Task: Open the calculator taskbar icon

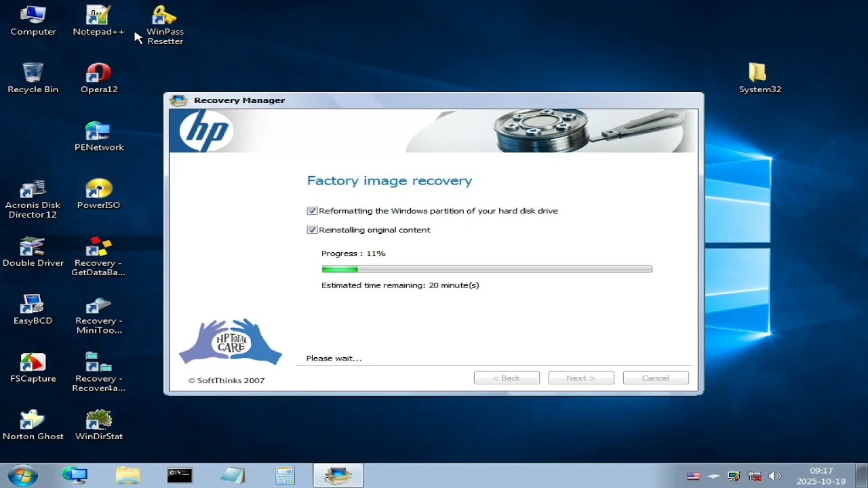Action: tap(285, 475)
